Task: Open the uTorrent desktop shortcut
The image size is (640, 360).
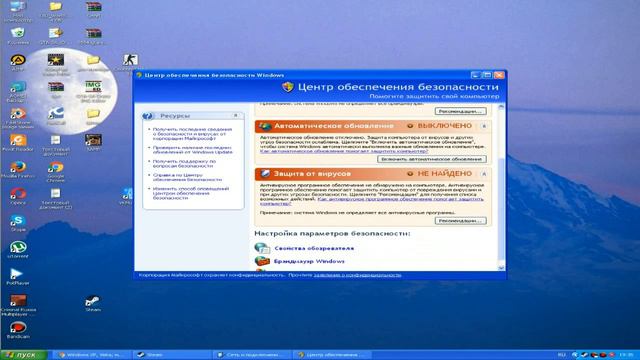Action: (x=18, y=247)
